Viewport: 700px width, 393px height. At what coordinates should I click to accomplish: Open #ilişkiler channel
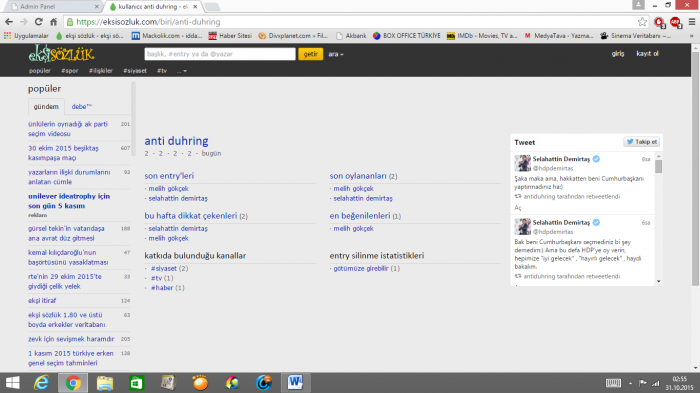pyautogui.click(x=100, y=71)
